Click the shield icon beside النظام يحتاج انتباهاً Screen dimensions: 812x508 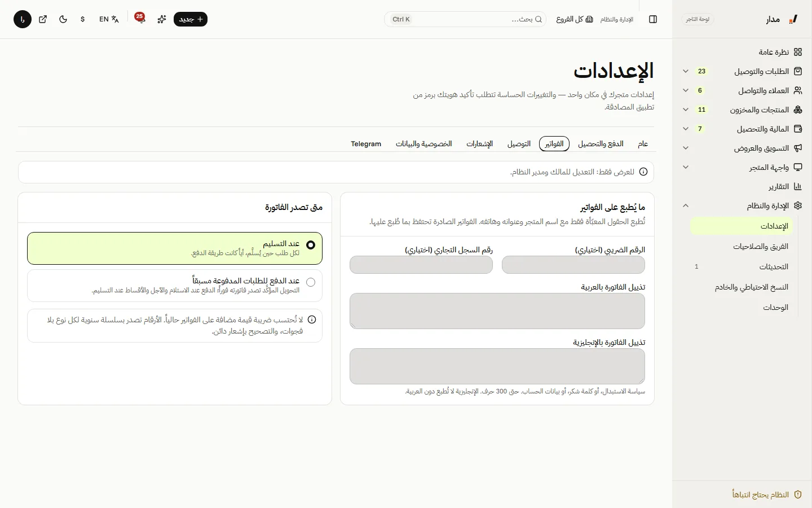coord(798,494)
